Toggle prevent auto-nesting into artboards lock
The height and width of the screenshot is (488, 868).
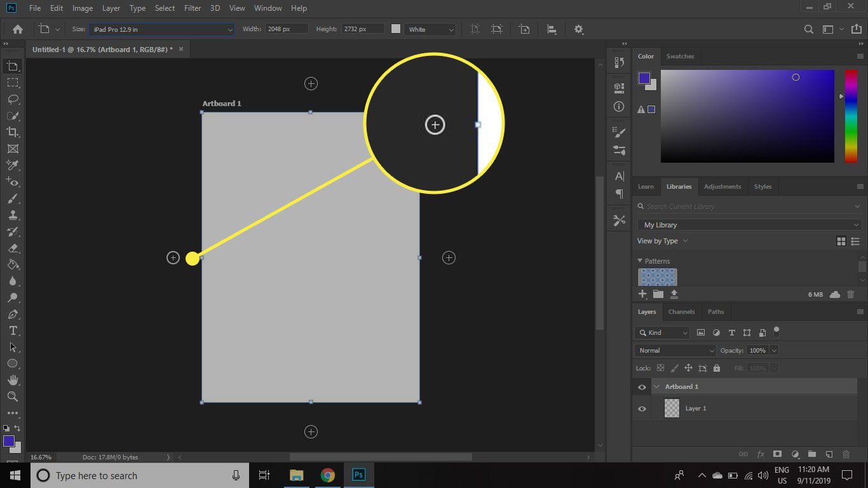coord(702,368)
